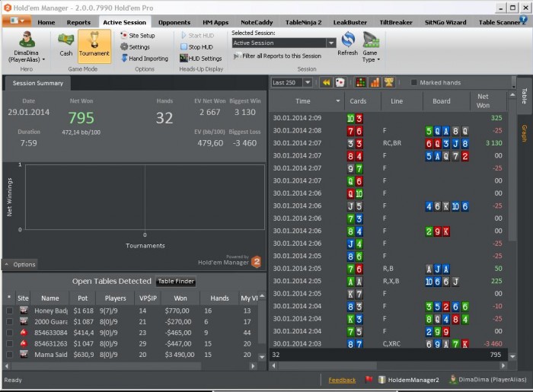
Task: Open Game Type menu
Action: pos(371,47)
